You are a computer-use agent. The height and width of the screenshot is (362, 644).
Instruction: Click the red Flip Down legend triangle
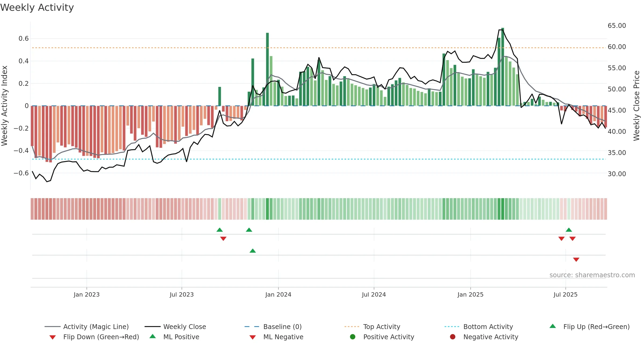(x=53, y=337)
